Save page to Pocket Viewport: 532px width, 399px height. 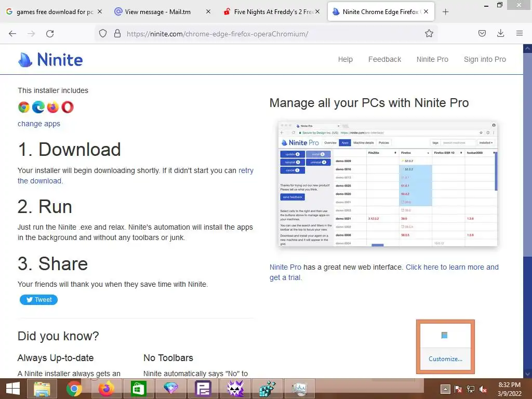482,33
